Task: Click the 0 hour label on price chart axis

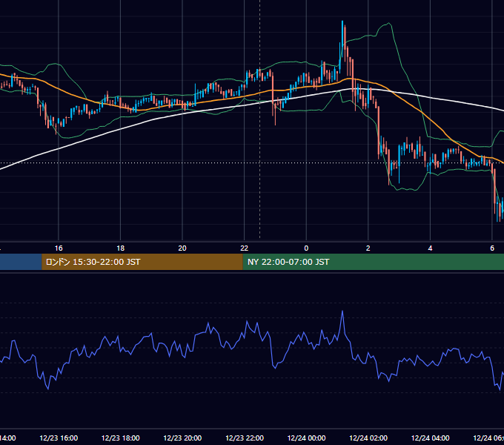Action: 306,248
